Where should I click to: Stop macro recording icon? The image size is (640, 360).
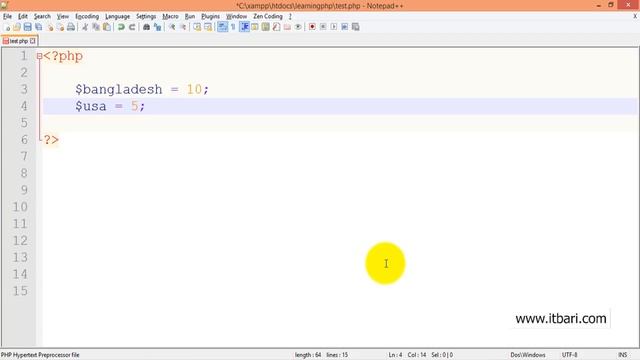(x=323, y=27)
